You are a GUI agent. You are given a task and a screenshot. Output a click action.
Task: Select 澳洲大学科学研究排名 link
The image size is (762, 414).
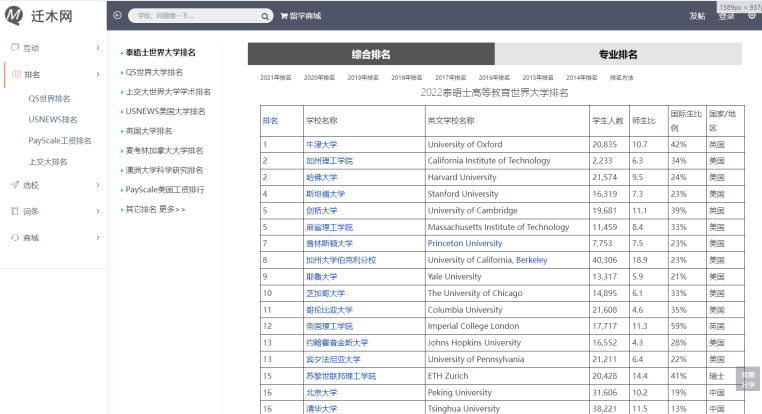point(164,170)
